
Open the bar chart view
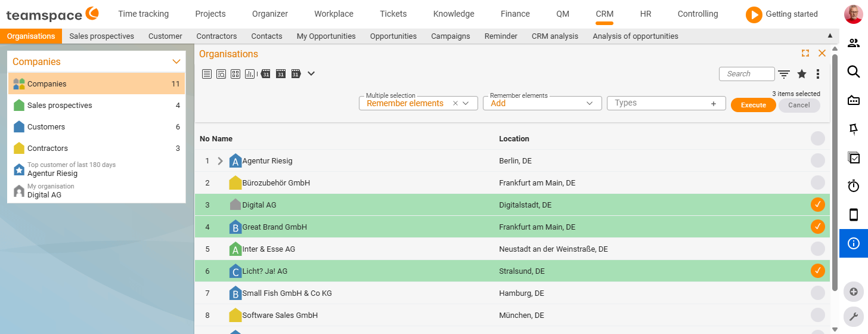pos(250,74)
